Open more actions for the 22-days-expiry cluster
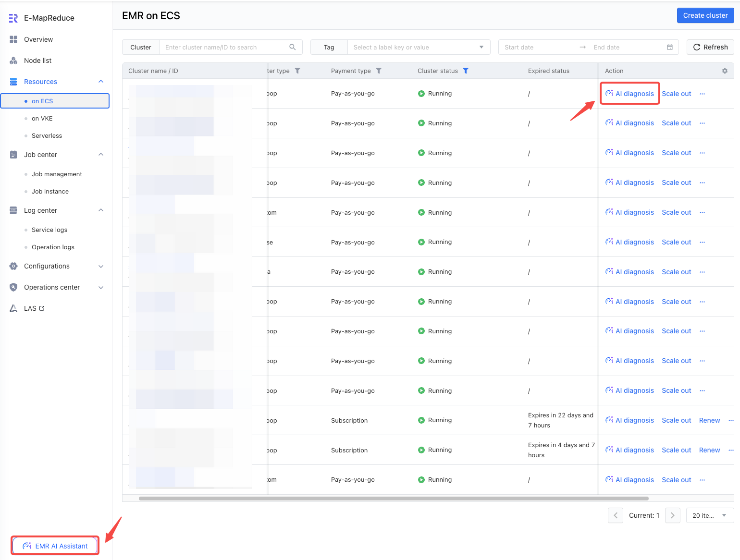Screen dimensions: 740x560 coord(731,420)
